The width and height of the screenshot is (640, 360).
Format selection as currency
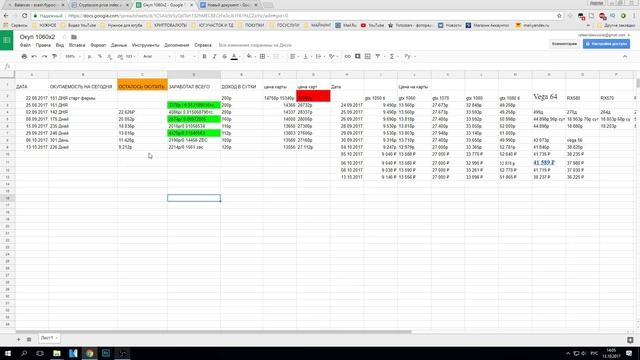pos(89,56)
